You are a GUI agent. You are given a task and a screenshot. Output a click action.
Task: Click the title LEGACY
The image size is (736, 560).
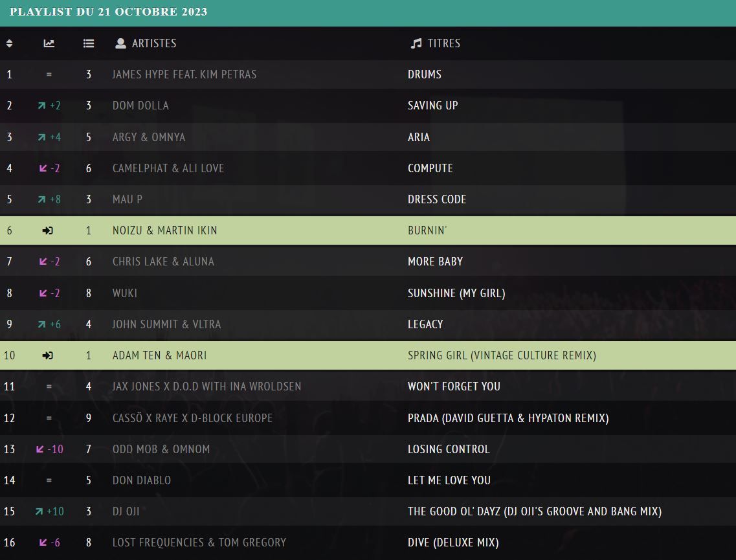pyautogui.click(x=425, y=324)
